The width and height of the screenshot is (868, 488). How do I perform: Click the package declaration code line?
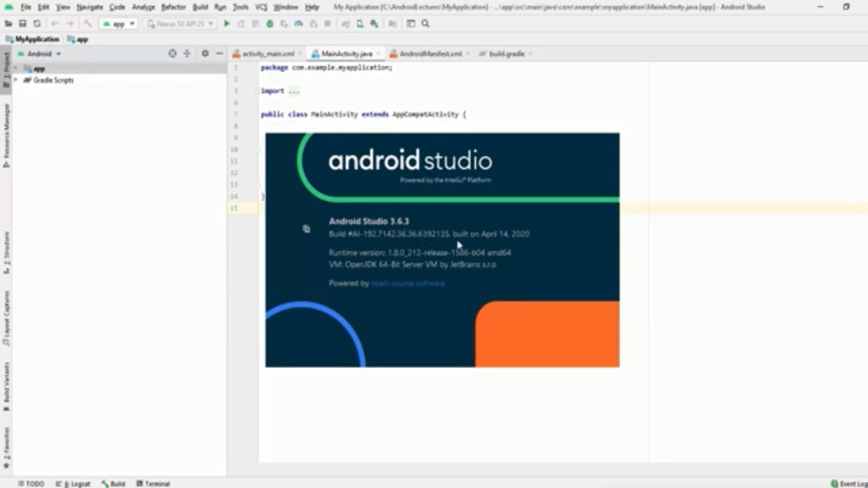(x=326, y=68)
